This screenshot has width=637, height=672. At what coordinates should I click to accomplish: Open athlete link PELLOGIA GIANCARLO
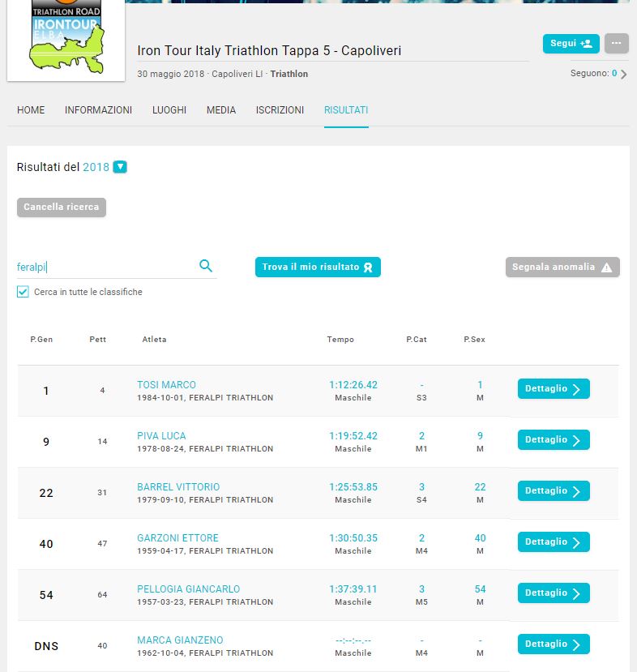pos(189,589)
